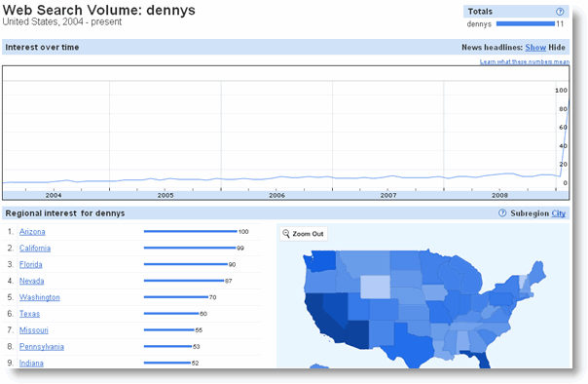The image size is (588, 384).
Task: Open Florida regional link
Action: click(x=31, y=265)
